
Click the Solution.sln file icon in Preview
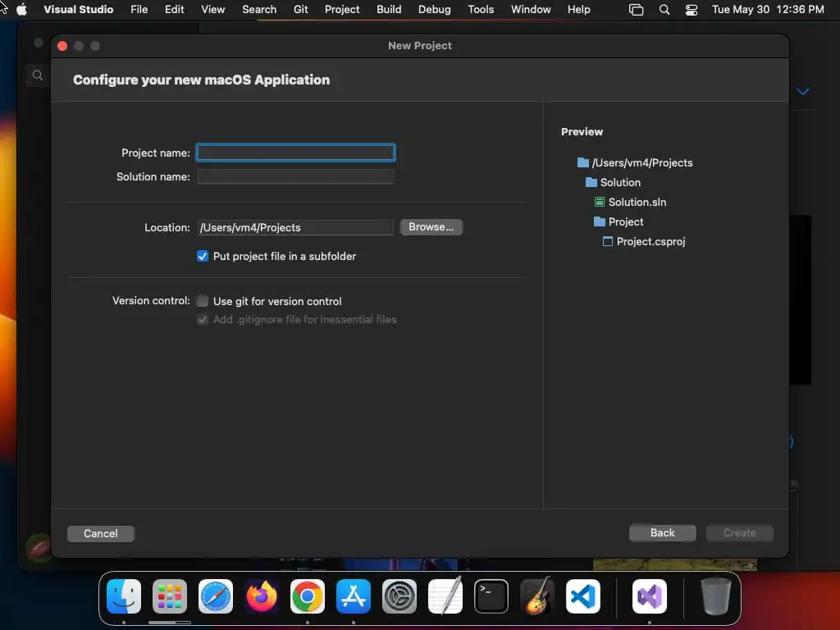[x=600, y=202]
